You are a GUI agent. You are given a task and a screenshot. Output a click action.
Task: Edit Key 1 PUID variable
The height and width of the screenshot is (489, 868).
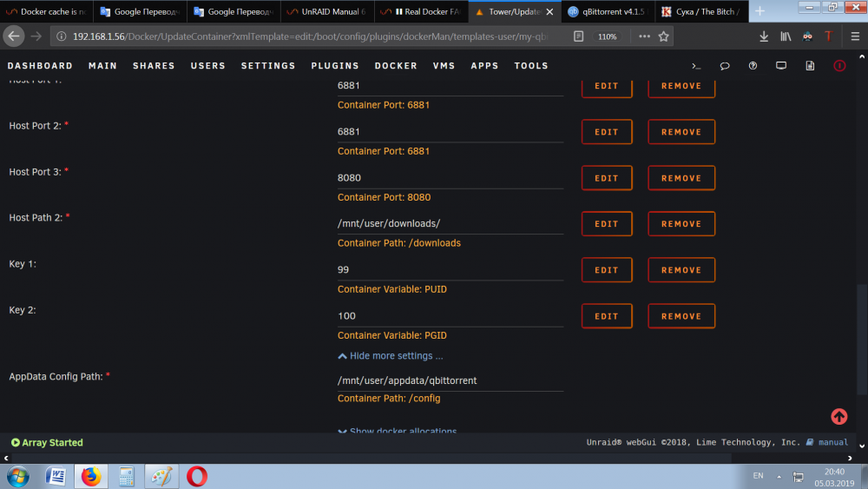[607, 270]
